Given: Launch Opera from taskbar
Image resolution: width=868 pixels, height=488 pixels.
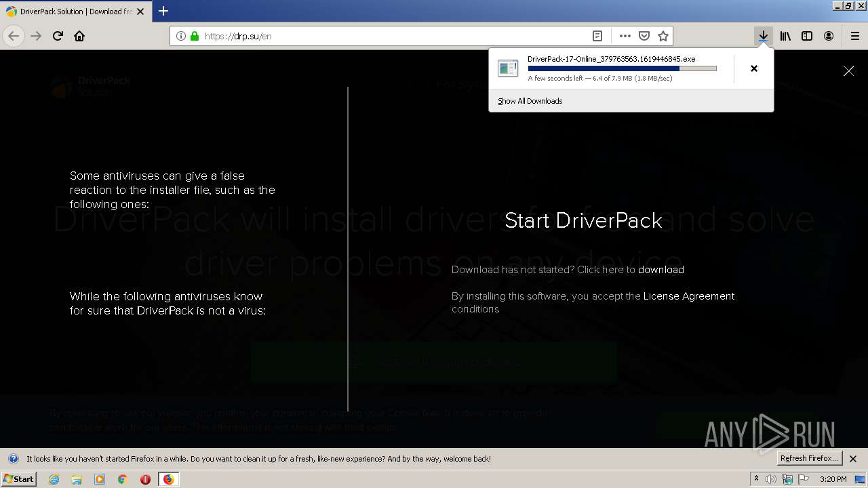Looking at the screenshot, I should (145, 479).
